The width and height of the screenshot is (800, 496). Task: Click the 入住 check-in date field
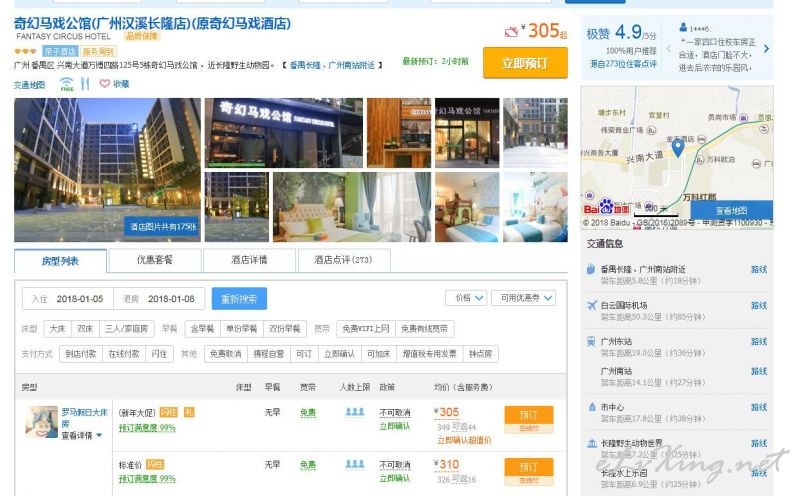click(68, 299)
